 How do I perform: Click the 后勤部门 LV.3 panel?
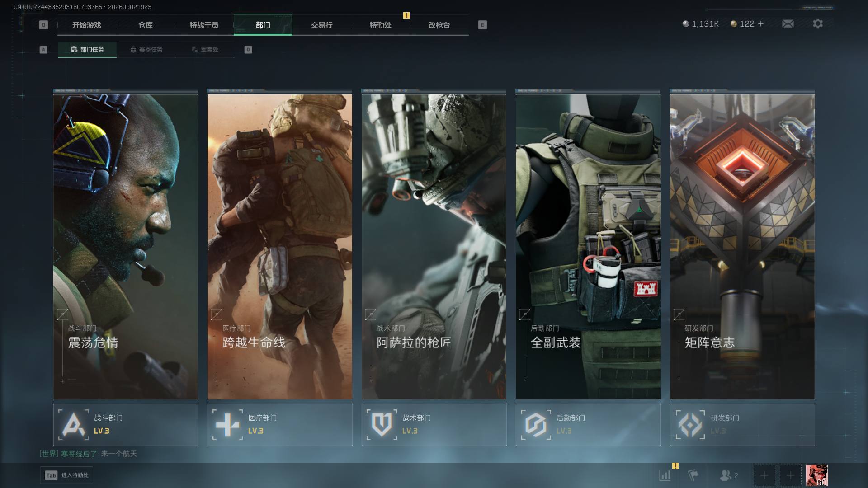point(588,425)
